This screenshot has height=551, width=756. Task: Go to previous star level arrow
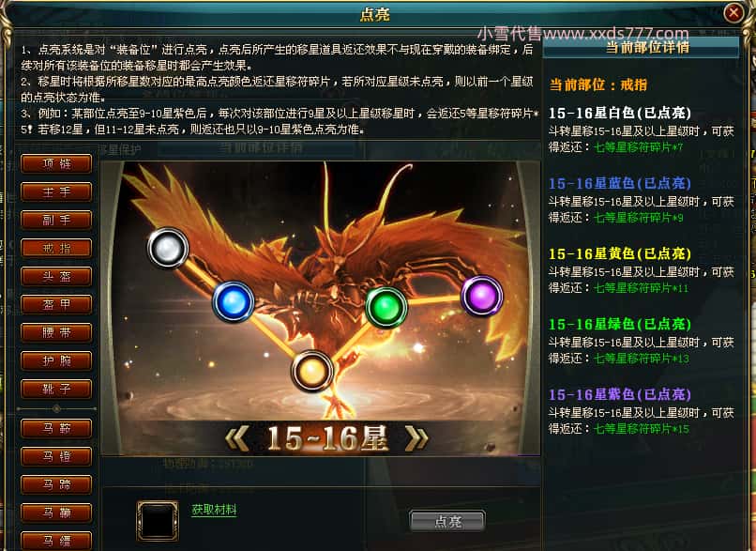point(237,438)
